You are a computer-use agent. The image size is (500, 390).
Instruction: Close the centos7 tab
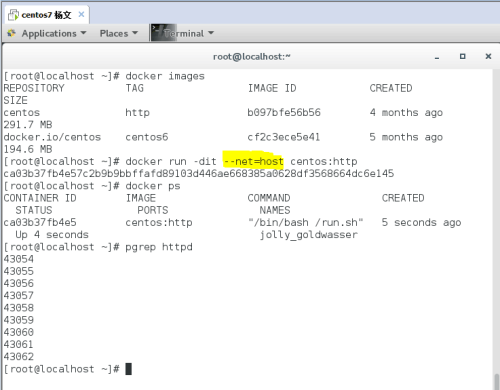coord(81,15)
